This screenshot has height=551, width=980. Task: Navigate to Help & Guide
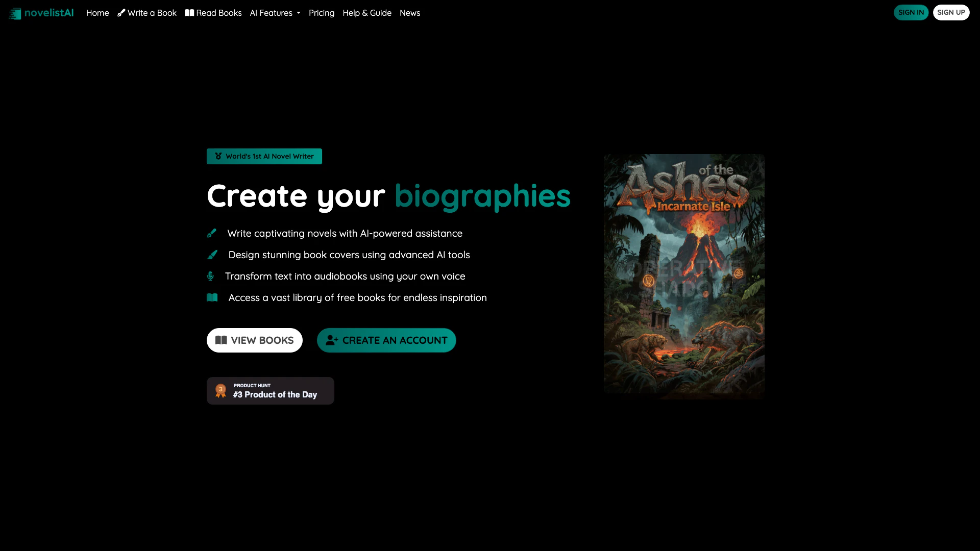pyautogui.click(x=367, y=13)
